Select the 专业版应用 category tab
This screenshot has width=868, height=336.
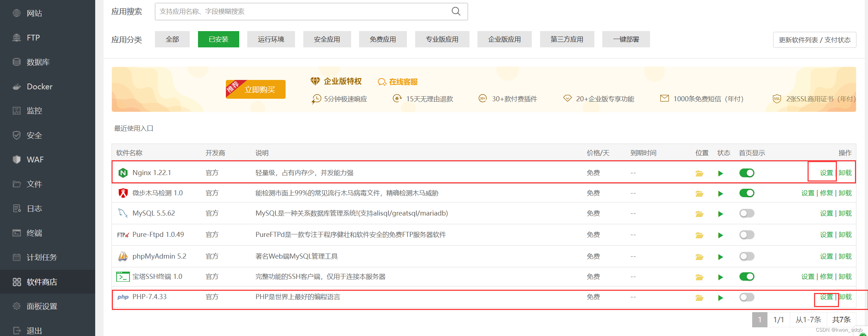(442, 39)
